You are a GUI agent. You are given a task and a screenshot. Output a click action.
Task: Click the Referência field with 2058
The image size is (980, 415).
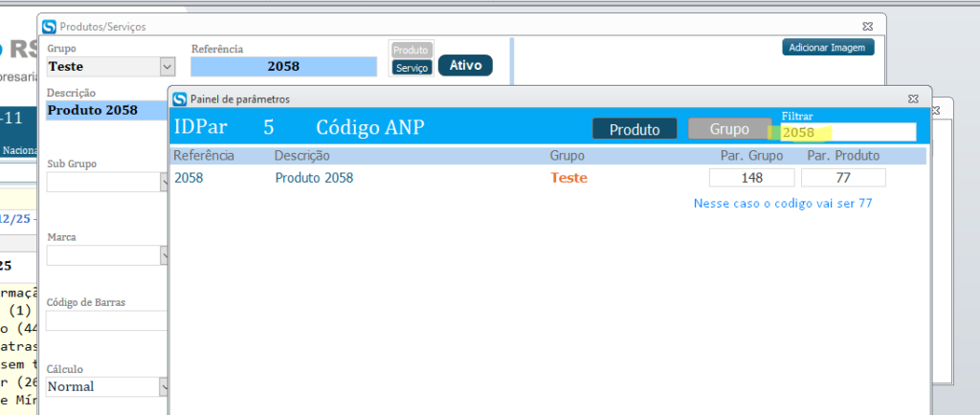click(x=283, y=67)
